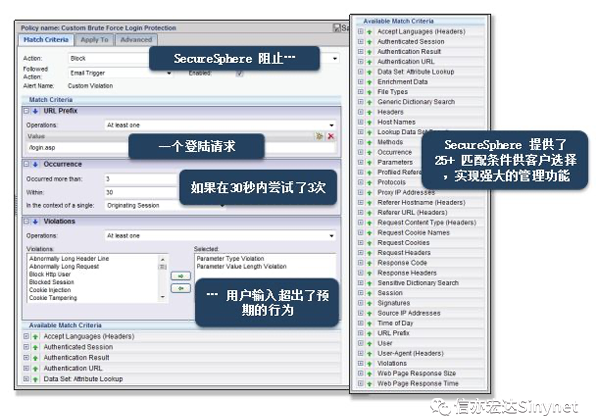Click the add value icon in URL Prefix

pos(320,135)
